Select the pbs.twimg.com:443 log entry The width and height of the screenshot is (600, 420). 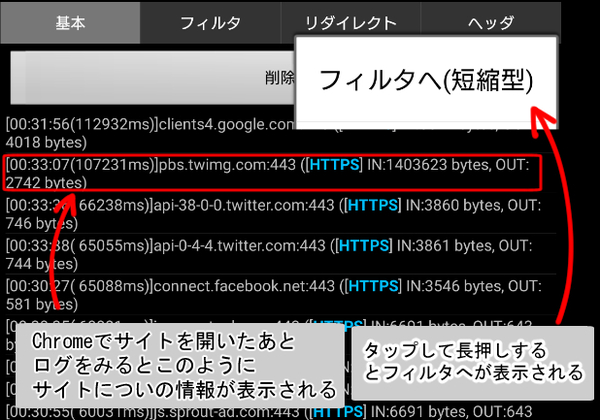[x=272, y=173]
